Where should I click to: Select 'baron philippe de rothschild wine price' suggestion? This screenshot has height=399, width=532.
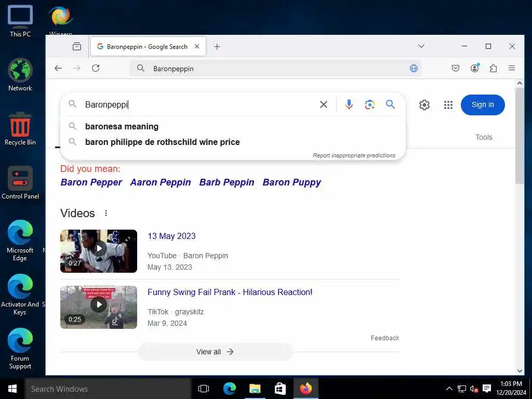coord(233,142)
